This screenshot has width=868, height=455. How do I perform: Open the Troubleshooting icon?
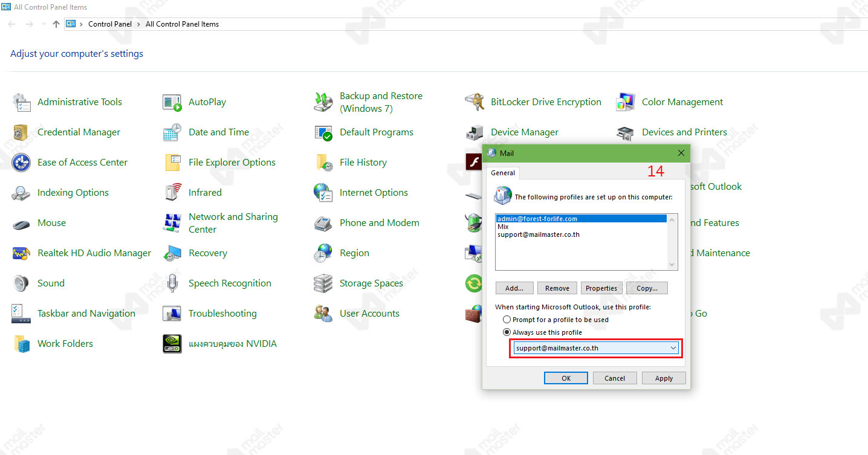pos(172,314)
